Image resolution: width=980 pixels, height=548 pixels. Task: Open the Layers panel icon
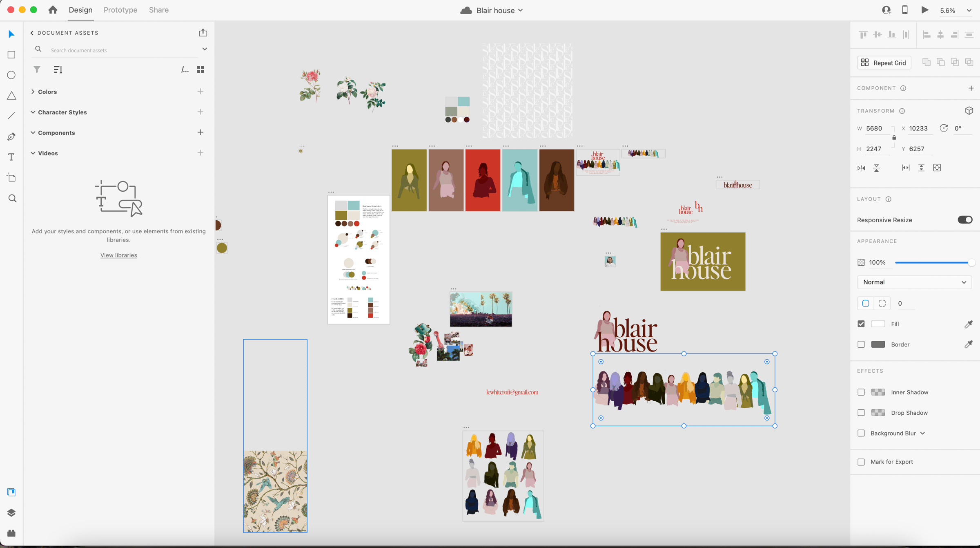pyautogui.click(x=11, y=512)
